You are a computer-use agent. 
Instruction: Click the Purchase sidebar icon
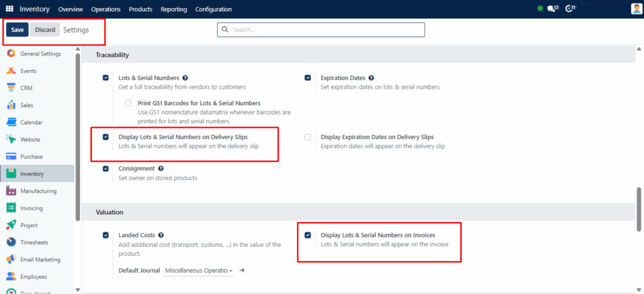tap(11, 157)
